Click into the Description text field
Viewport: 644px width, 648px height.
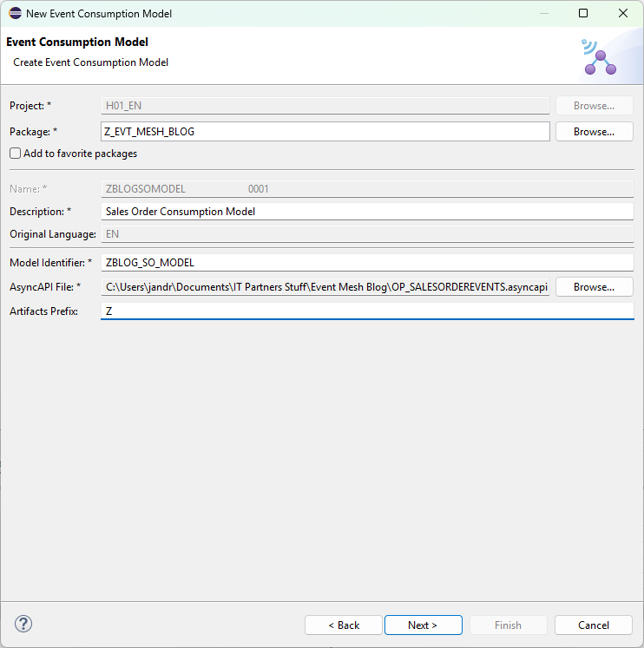(x=367, y=212)
